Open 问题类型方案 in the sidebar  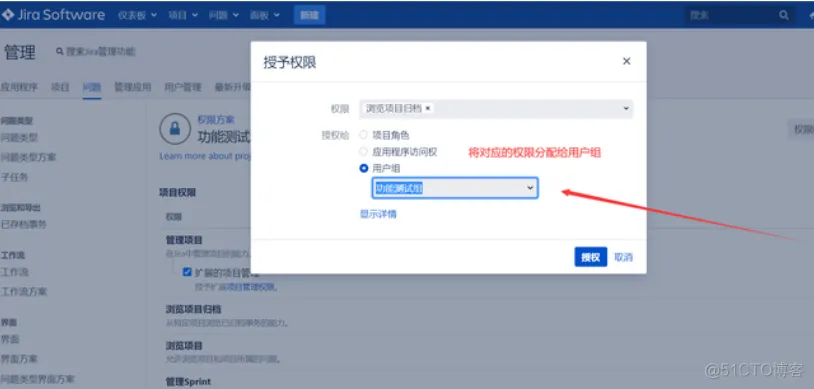[29, 157]
